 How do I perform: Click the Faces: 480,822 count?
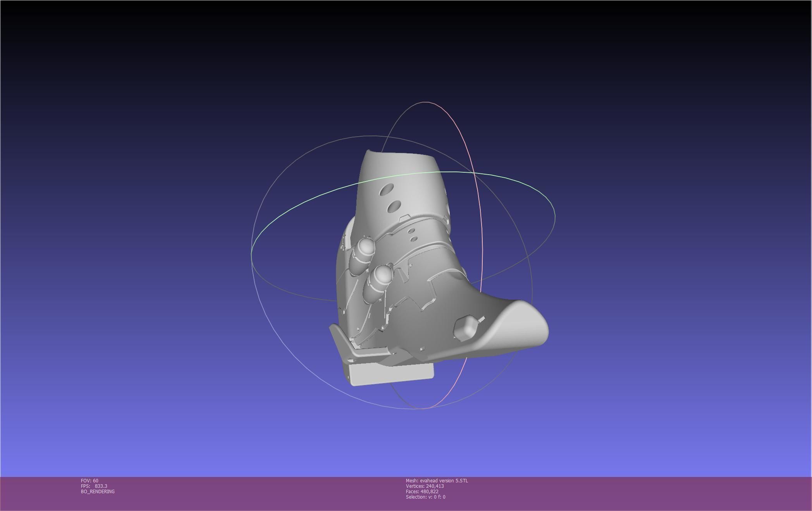422,492
